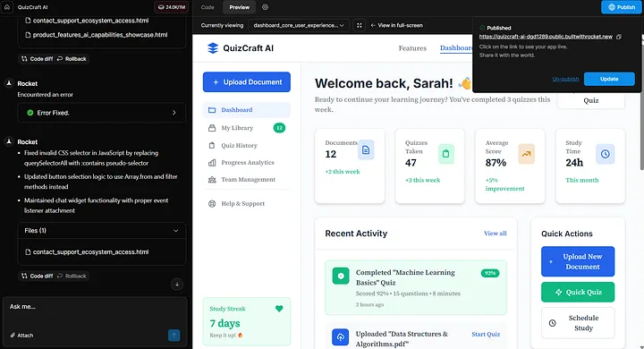Viewport: 644px width, 349px height.
Task: Open Help & Support in the sidebar
Action: [247, 203]
